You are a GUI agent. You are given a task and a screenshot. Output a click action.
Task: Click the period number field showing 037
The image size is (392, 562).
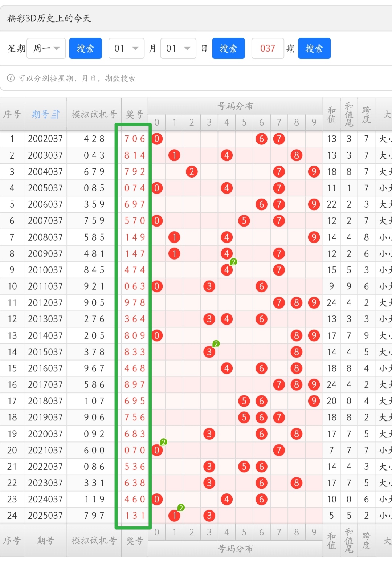click(268, 48)
